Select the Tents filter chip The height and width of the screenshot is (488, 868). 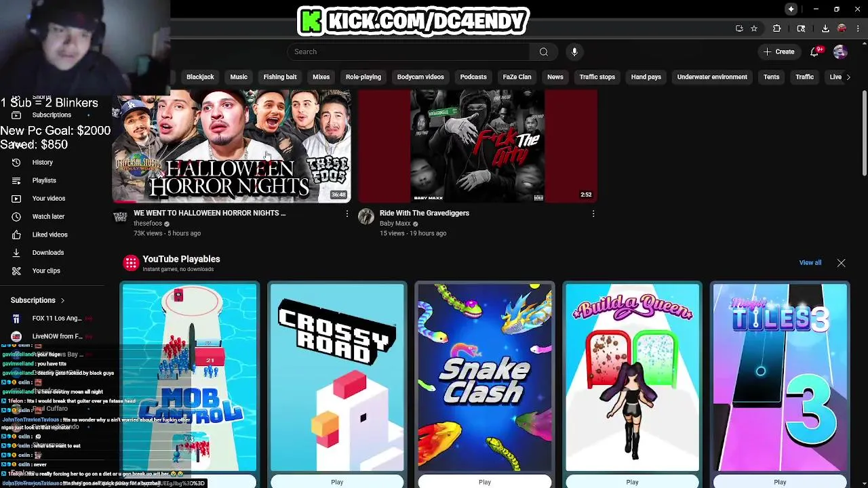pyautogui.click(x=772, y=77)
